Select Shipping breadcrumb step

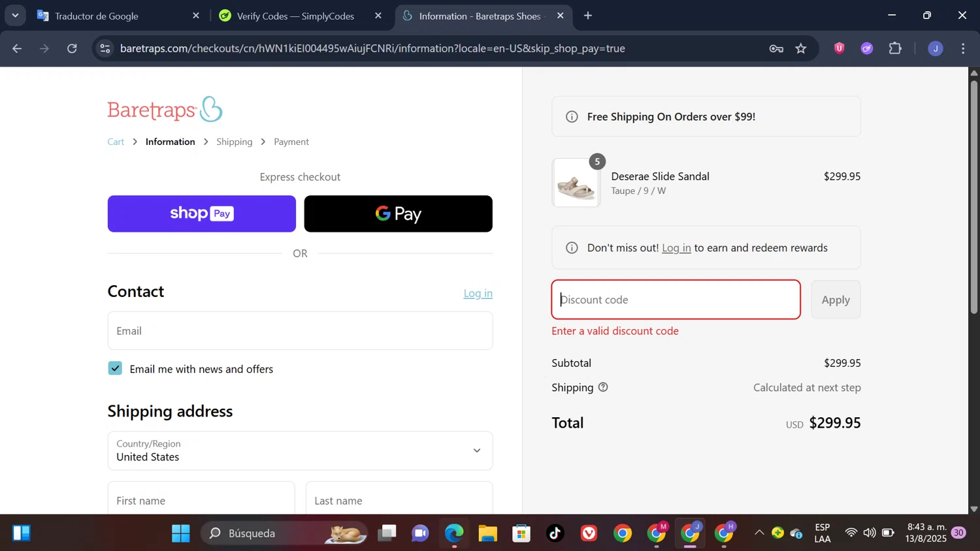pos(234,142)
